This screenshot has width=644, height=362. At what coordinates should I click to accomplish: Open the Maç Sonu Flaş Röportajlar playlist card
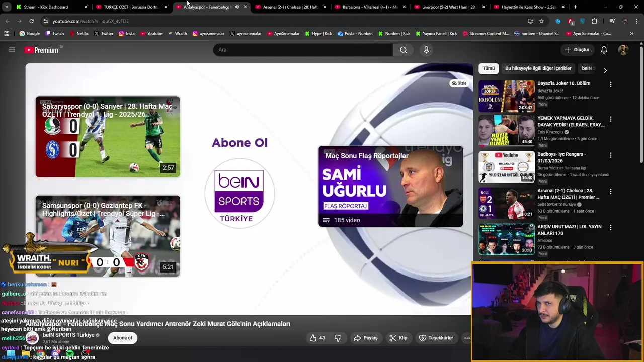pyautogui.click(x=391, y=187)
